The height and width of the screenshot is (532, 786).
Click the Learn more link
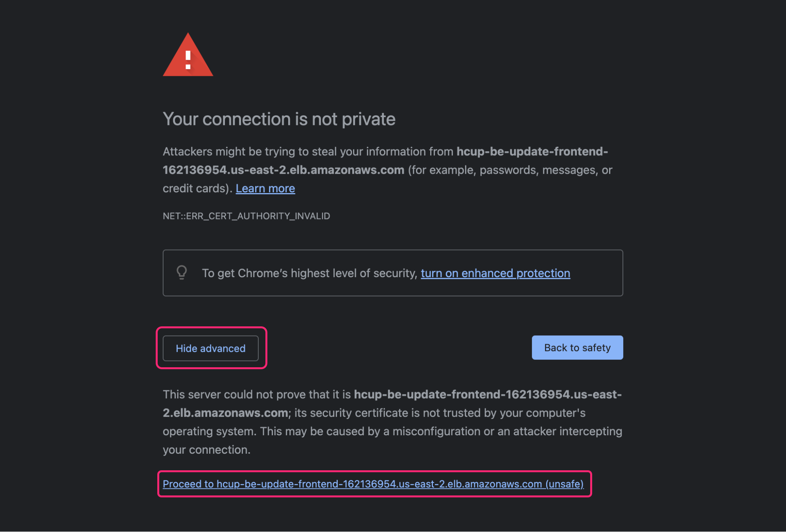click(265, 188)
